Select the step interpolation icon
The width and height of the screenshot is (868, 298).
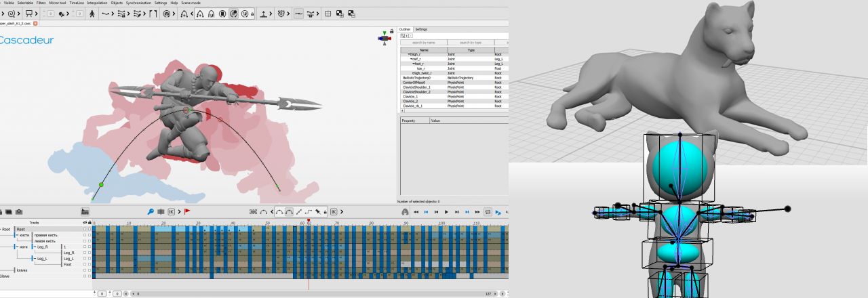coord(308,211)
